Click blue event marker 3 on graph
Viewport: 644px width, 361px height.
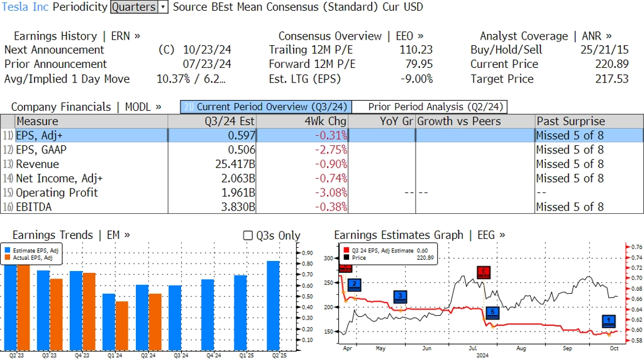click(400, 296)
